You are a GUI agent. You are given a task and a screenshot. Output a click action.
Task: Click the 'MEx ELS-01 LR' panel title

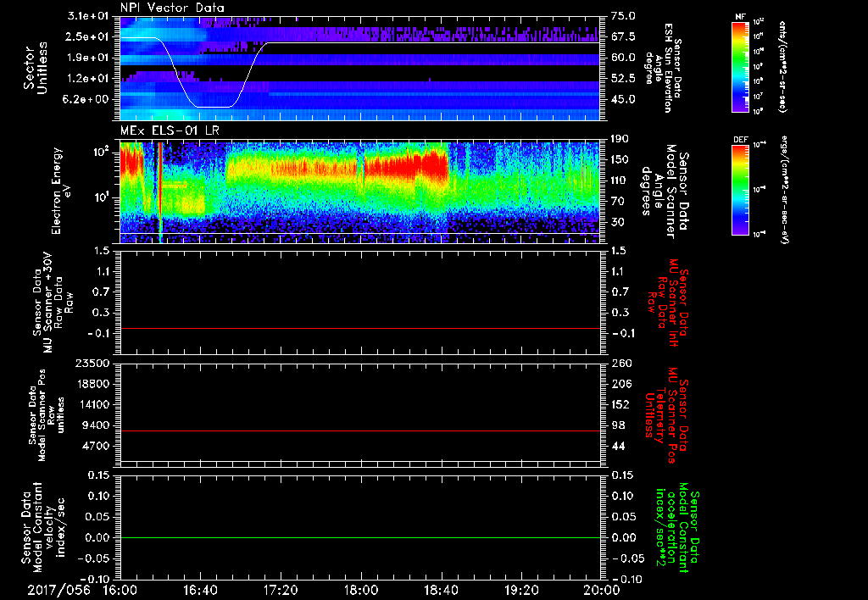coord(169,131)
